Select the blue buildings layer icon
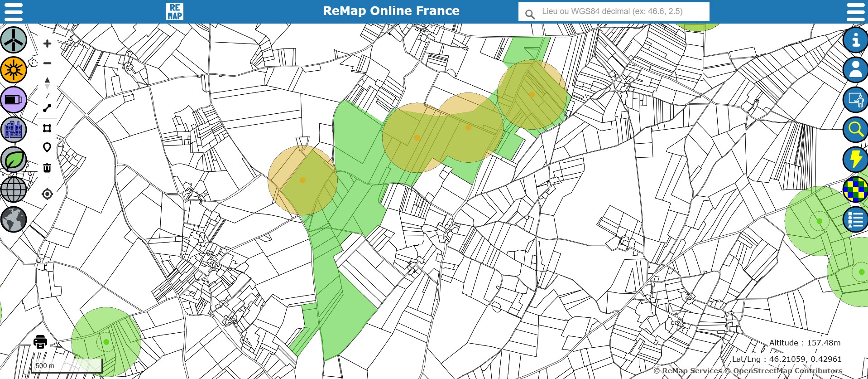 (14, 130)
